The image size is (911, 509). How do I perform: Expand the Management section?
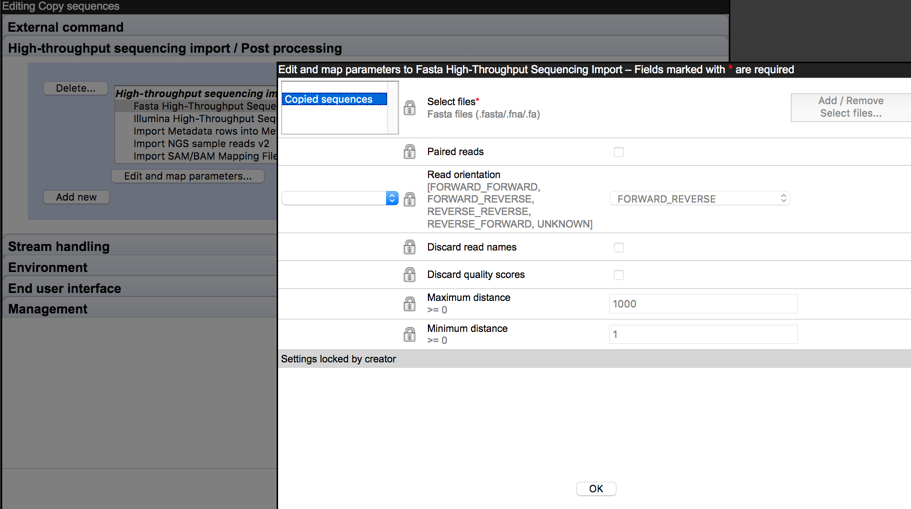click(x=139, y=309)
